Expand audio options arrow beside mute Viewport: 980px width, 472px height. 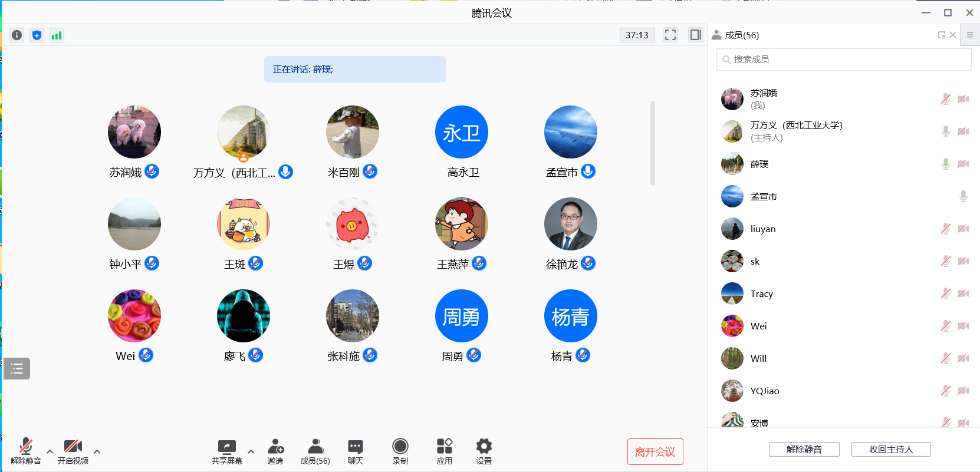pos(50,452)
